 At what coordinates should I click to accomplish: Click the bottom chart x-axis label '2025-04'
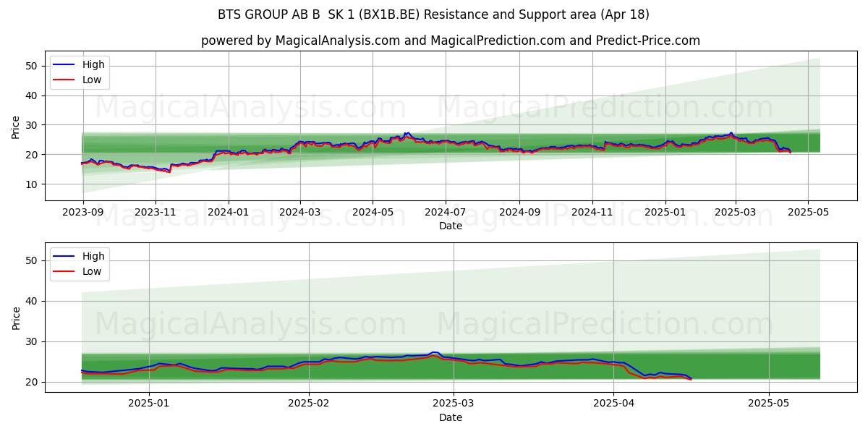(613, 404)
